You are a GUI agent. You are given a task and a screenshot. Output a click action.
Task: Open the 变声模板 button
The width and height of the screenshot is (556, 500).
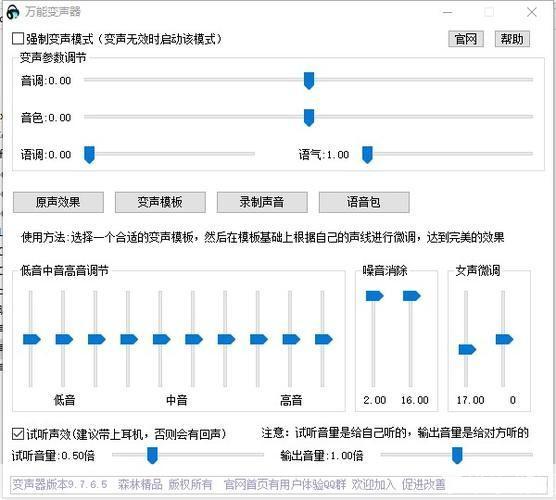160,202
